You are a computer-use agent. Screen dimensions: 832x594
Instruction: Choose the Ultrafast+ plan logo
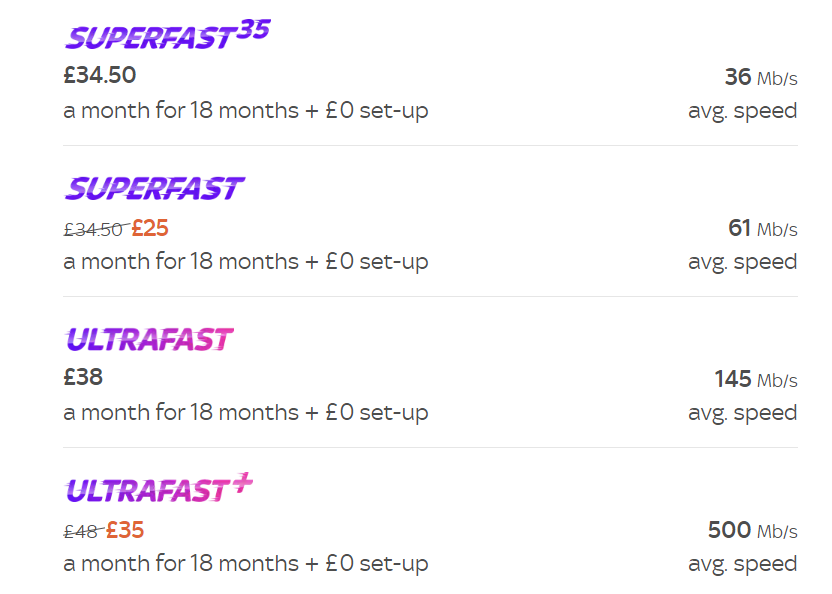[x=159, y=490]
